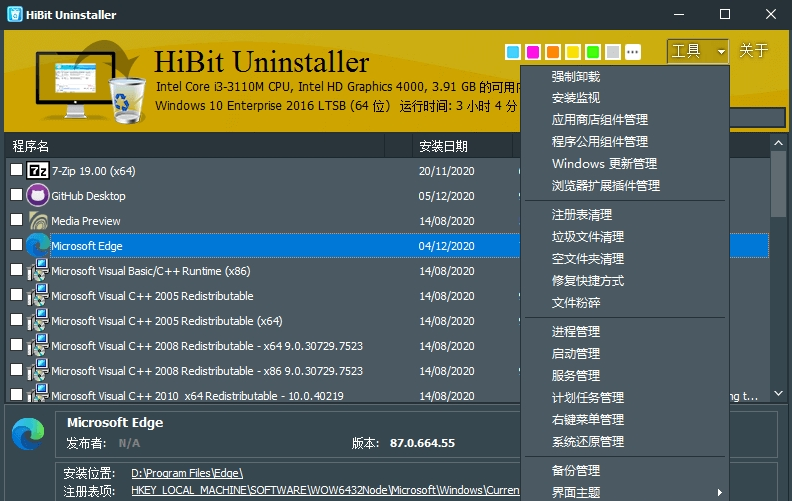
Task: Select 文件粉碎 menu item
Action: (x=625, y=303)
